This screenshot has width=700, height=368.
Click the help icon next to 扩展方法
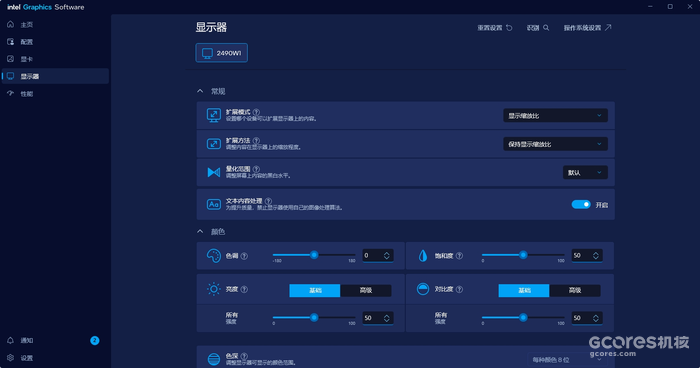pos(256,141)
